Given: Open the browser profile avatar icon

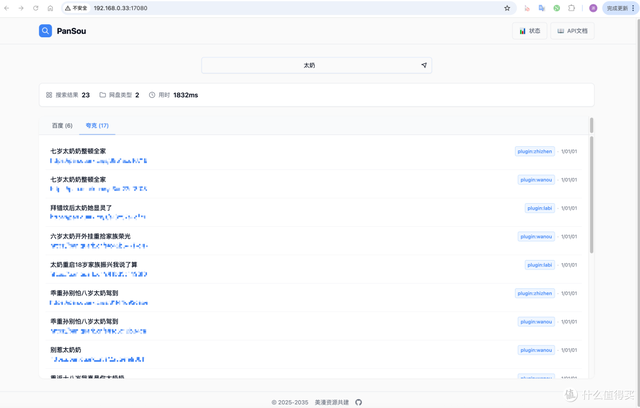Looking at the screenshot, I should pyautogui.click(x=593, y=8).
